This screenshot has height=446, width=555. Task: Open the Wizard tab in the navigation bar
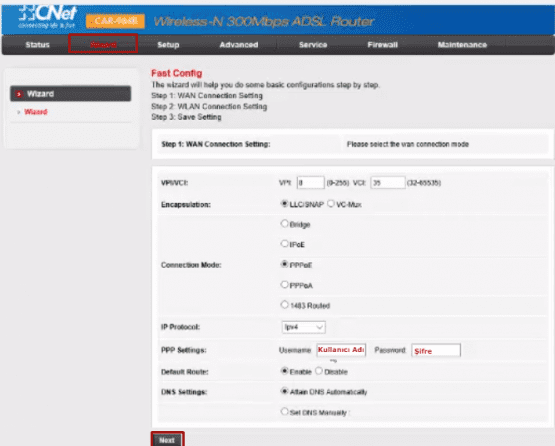point(103,45)
